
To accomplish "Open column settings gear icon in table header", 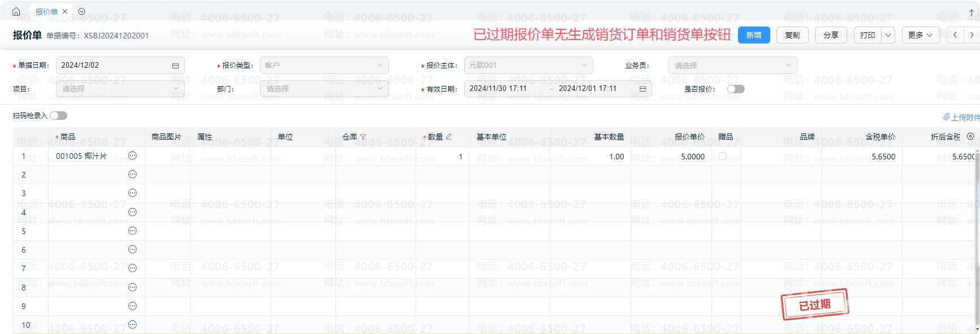I will point(970,136).
